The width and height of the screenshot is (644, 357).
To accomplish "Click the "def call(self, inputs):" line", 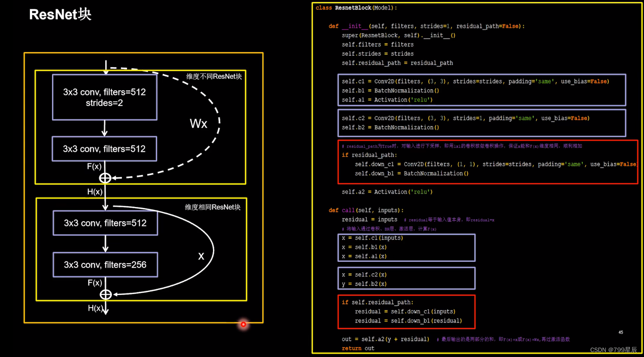I will pyautogui.click(x=366, y=210).
